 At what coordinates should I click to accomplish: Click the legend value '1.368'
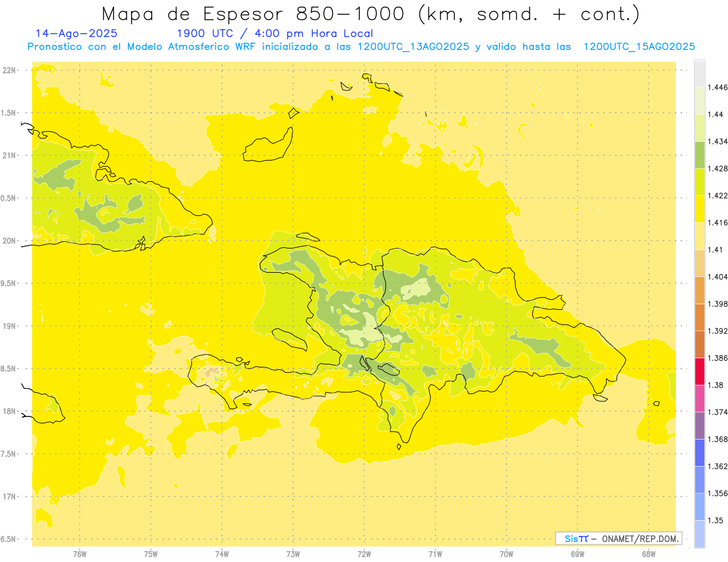click(719, 439)
